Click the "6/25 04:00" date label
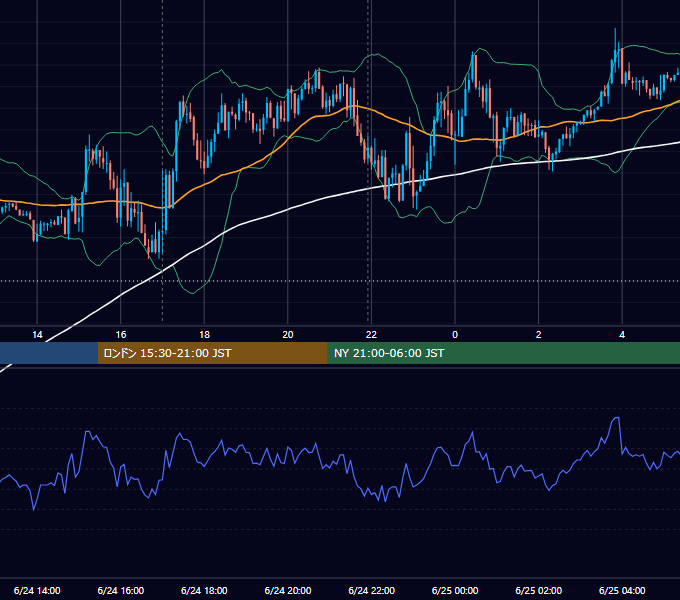The width and height of the screenshot is (680, 600). (622, 590)
